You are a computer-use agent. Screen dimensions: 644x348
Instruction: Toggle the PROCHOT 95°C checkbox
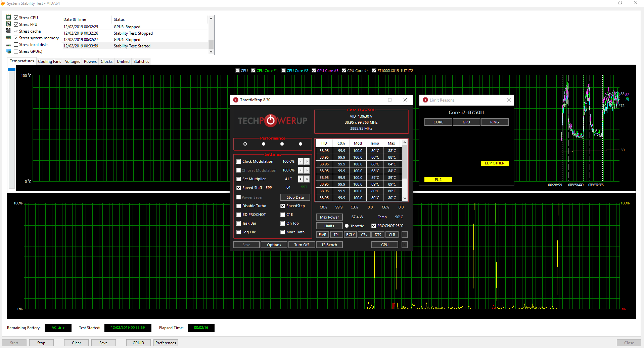tap(374, 226)
